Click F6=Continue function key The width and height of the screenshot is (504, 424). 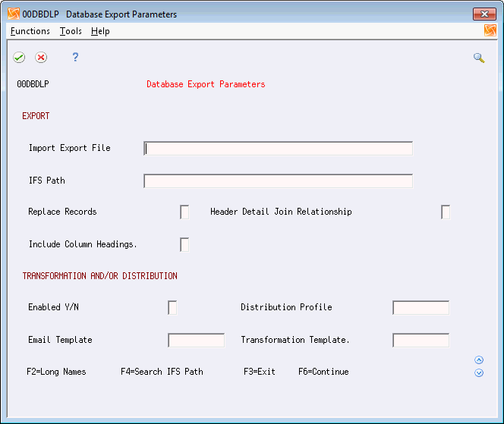[323, 372]
